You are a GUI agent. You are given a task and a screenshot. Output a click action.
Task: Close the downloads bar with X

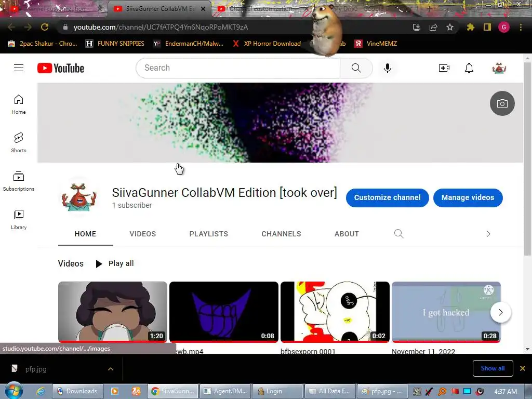coord(523,368)
